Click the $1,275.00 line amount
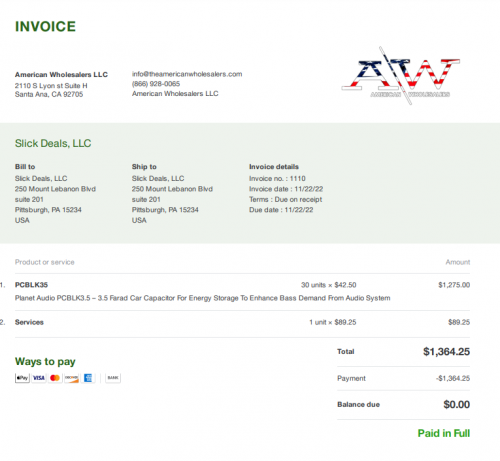Screen dimensions: 500x461 pyautogui.click(x=454, y=285)
